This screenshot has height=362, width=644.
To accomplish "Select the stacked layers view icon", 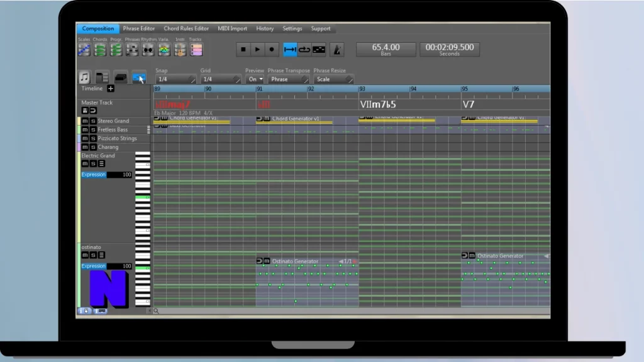I will [x=120, y=77].
